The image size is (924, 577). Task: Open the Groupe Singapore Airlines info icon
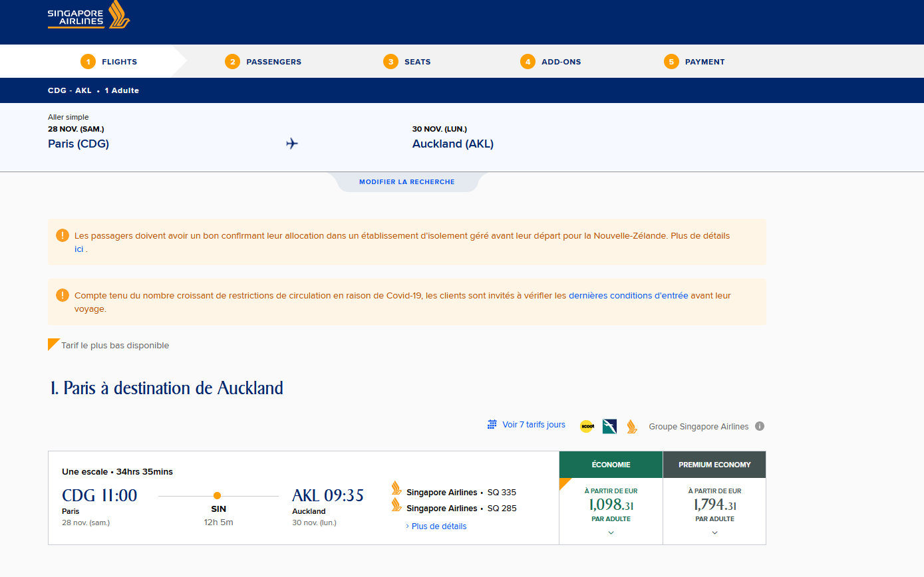click(760, 427)
